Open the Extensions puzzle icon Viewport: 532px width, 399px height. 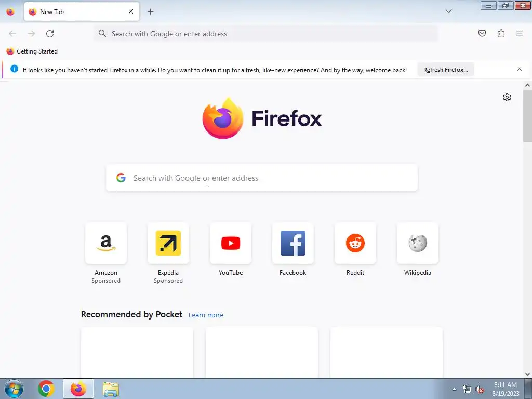click(501, 33)
